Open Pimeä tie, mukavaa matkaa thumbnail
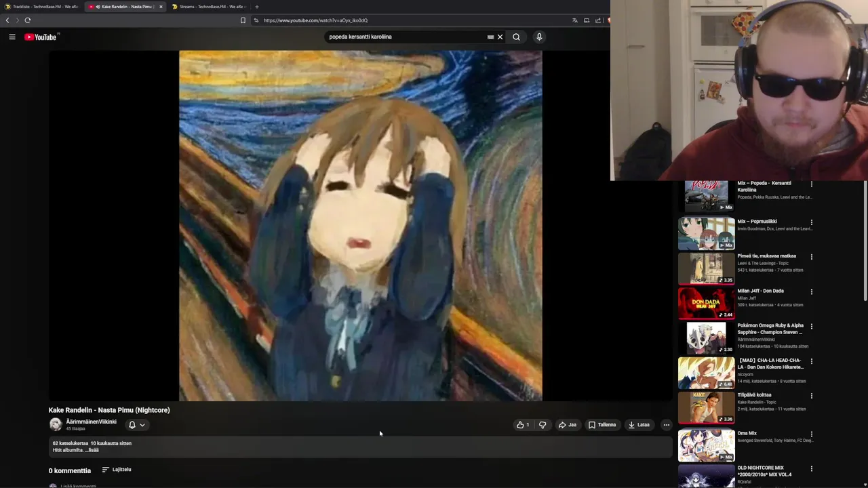Image resolution: width=868 pixels, height=488 pixels. tap(706, 268)
